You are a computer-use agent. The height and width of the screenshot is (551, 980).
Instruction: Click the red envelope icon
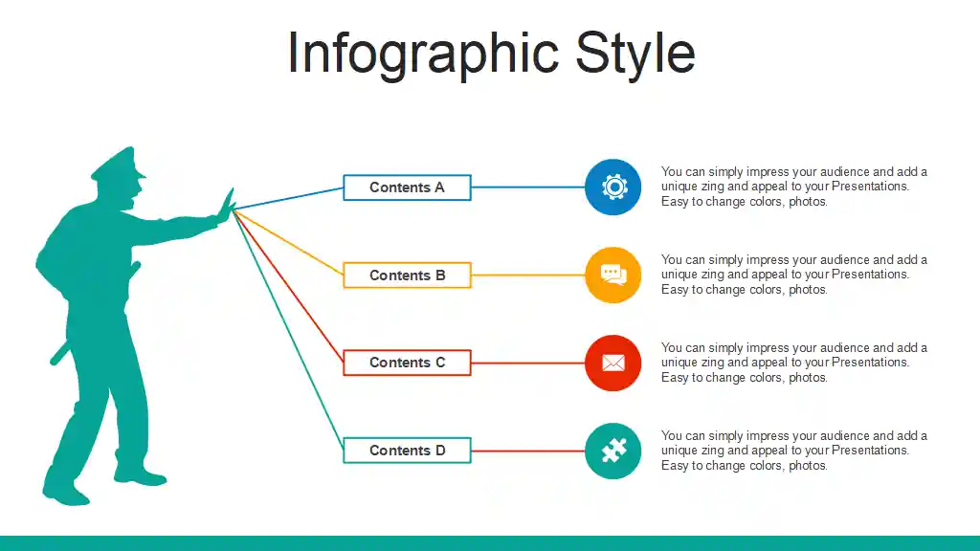pyautogui.click(x=613, y=363)
